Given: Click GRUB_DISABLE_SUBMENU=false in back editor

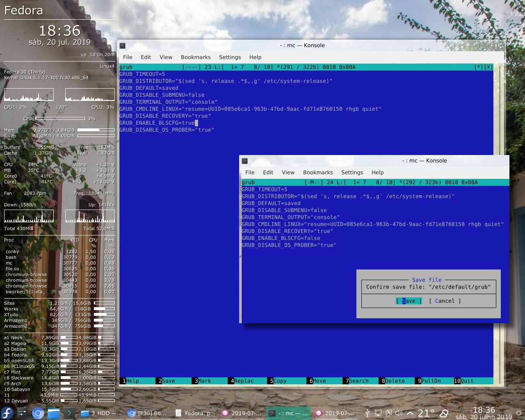Looking at the screenshot, I should click(x=162, y=95).
